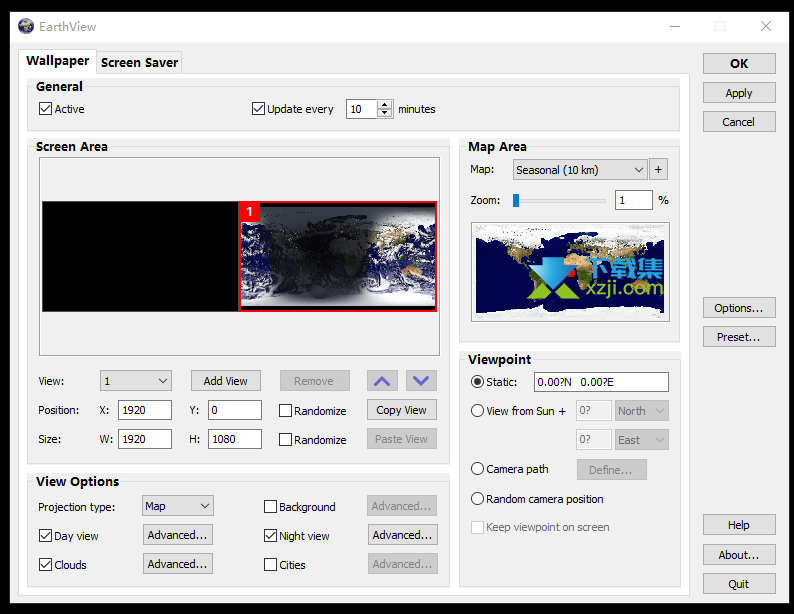
Task: Click the OK button
Action: pos(739,63)
